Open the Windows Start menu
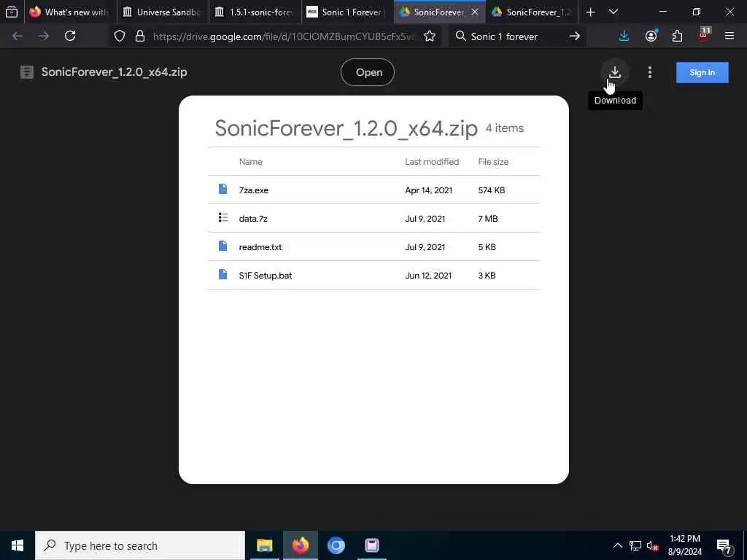Screen dimensions: 747x560 coord(18,545)
